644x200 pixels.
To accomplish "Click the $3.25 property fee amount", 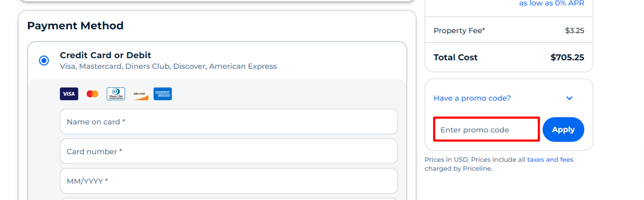I will 575,31.
